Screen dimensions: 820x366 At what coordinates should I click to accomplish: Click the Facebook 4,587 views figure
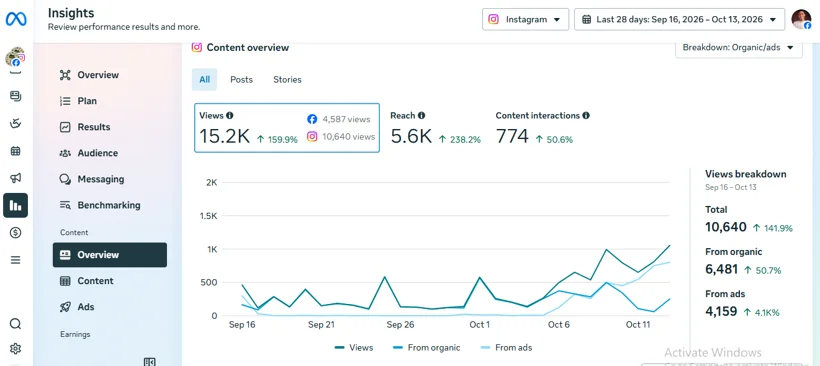click(x=339, y=119)
